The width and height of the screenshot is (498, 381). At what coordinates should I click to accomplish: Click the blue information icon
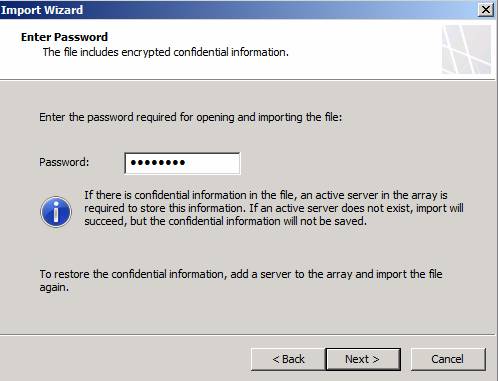click(56, 212)
